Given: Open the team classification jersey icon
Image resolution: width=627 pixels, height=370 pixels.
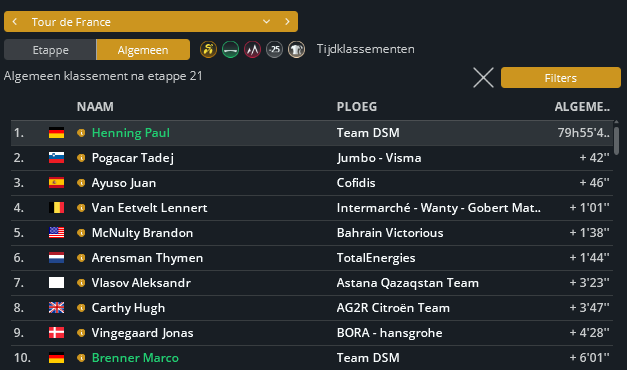Looking at the screenshot, I should [296, 50].
